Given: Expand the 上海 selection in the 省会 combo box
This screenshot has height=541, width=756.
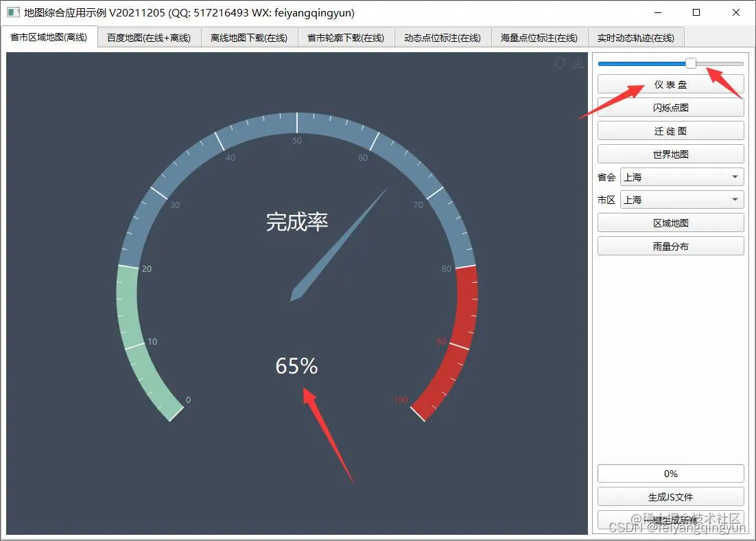Looking at the screenshot, I should coord(735,176).
